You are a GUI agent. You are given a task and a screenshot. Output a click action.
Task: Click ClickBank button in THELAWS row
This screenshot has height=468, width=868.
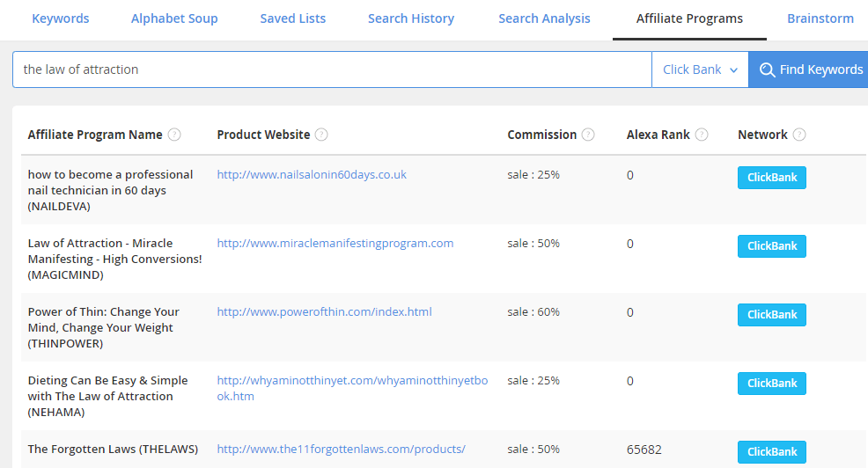(x=772, y=452)
